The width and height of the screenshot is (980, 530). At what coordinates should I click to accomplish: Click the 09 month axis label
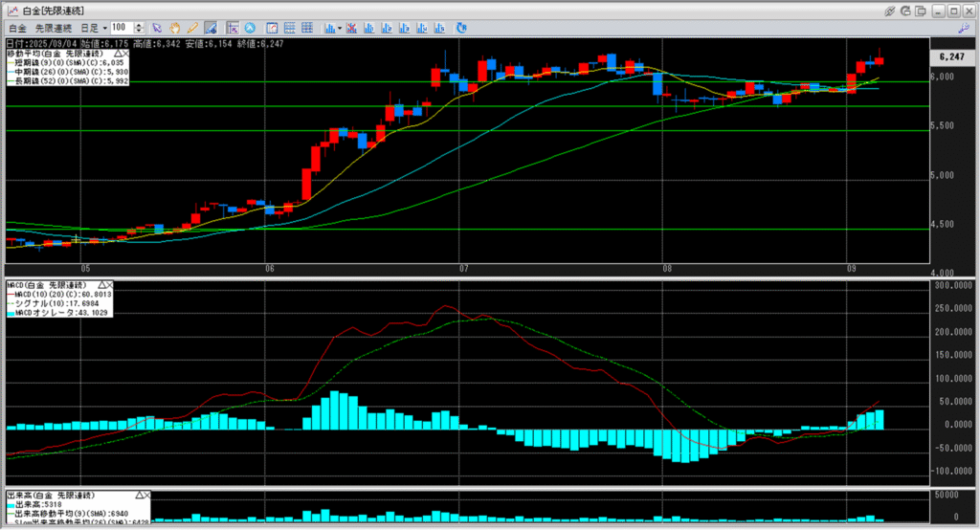coord(851,269)
